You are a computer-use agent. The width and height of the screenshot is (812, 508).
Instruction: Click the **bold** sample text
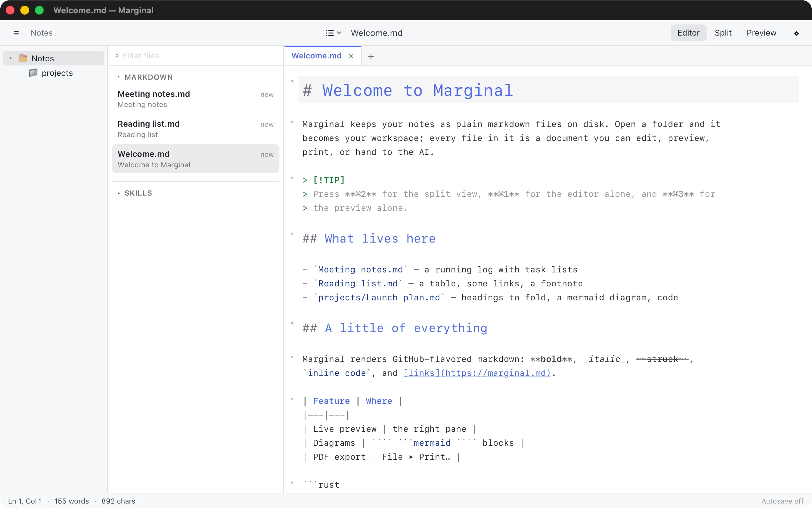(x=551, y=359)
